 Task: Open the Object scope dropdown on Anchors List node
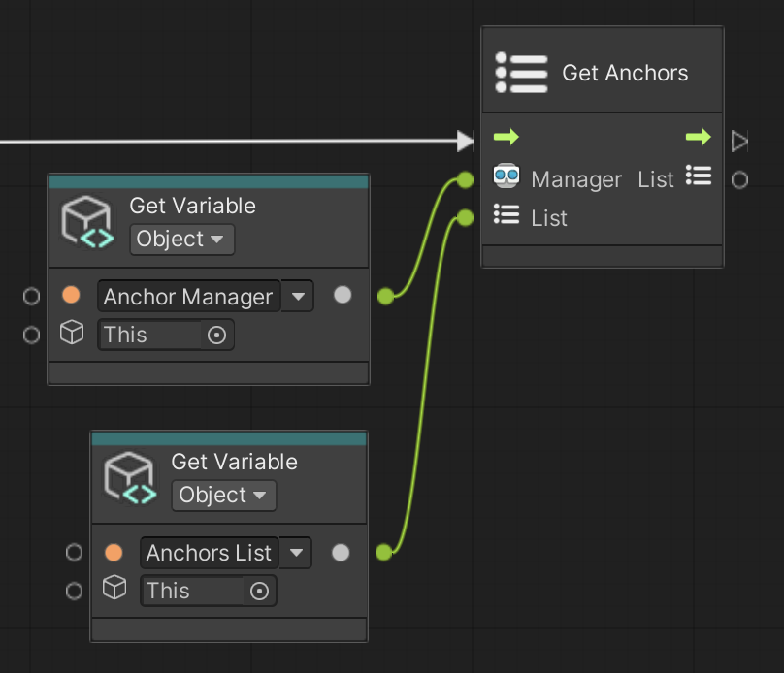(223, 496)
